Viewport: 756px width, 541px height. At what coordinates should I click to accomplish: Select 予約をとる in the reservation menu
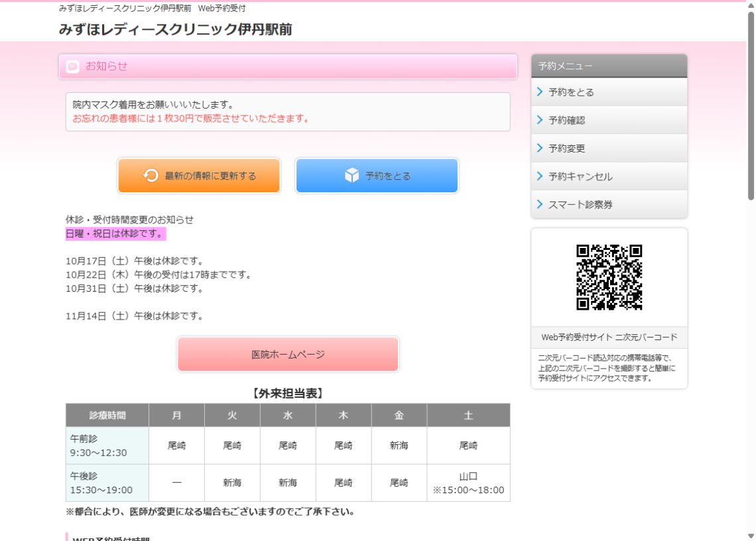(x=609, y=92)
